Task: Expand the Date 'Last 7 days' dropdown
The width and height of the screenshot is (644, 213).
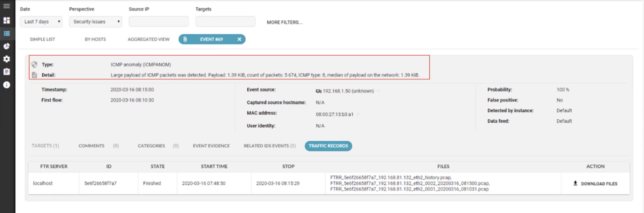Action: coord(41,22)
